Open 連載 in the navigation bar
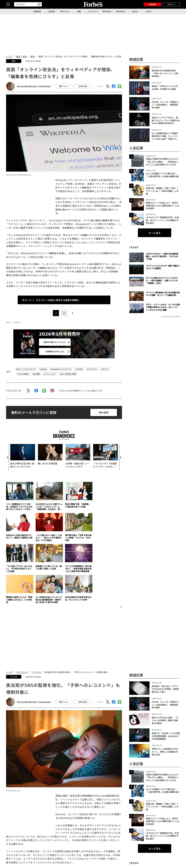Image resolution: width=186 pixels, height=868 pixels. [79, 11]
